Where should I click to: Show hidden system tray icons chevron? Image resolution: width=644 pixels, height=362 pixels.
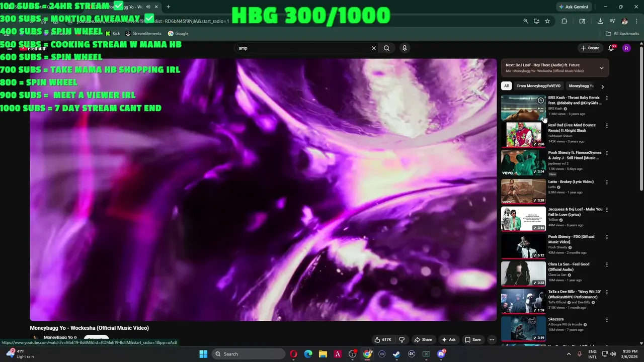click(x=569, y=354)
